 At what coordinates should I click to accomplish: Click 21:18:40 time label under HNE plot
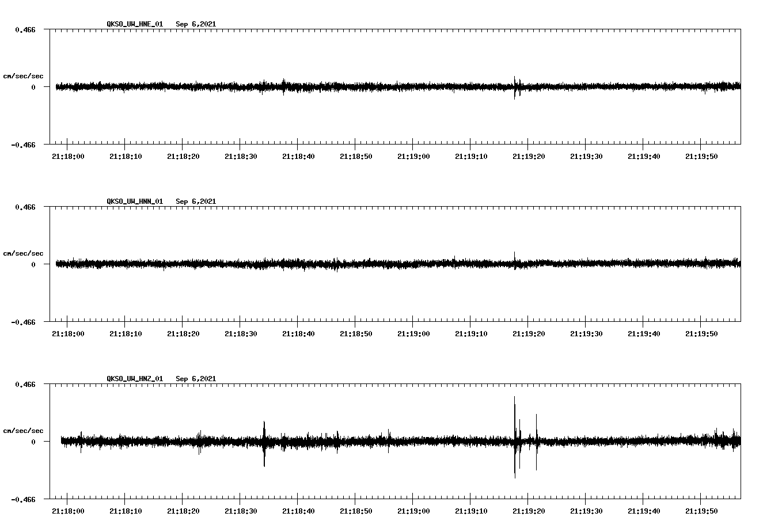[x=298, y=157]
